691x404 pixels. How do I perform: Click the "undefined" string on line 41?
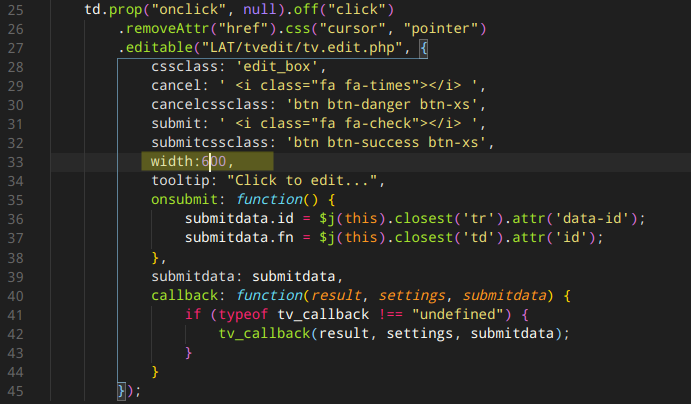pos(457,314)
